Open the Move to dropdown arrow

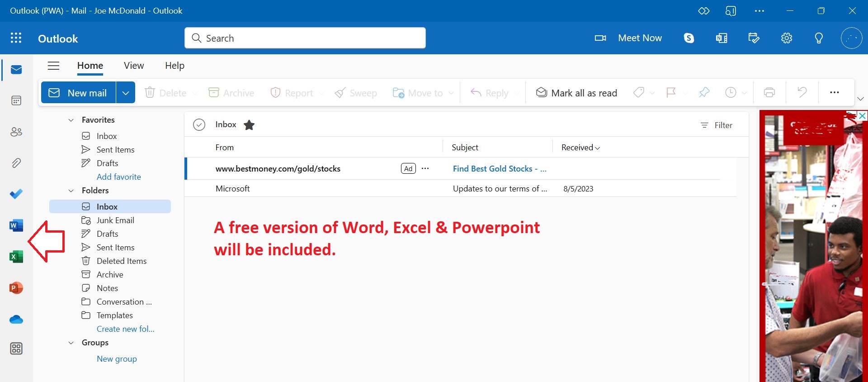(x=451, y=93)
